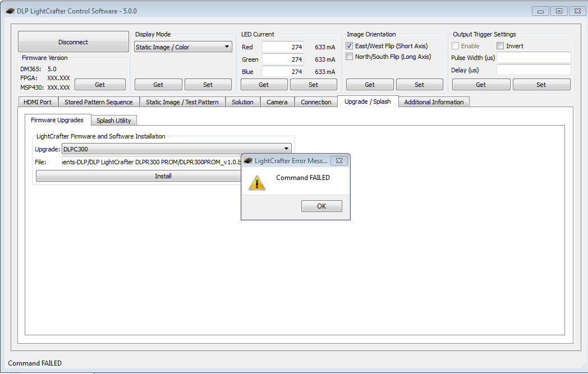The width and height of the screenshot is (588, 374).
Task: Click the firmware File path field
Action: click(151, 162)
